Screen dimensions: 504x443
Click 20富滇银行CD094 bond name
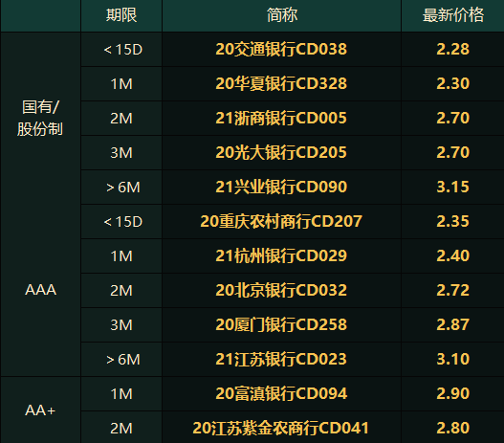click(281, 393)
